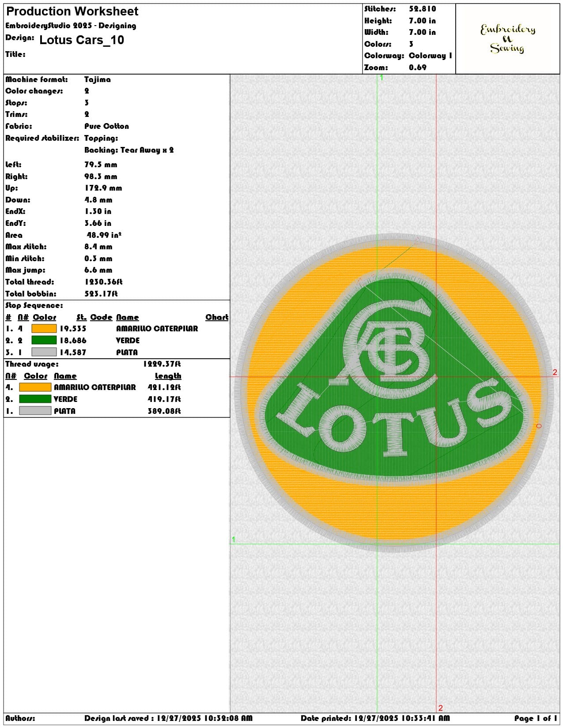Screen dimensions: 563x728
Task: Select the Left value 79.5 mm
Action: 101,165
